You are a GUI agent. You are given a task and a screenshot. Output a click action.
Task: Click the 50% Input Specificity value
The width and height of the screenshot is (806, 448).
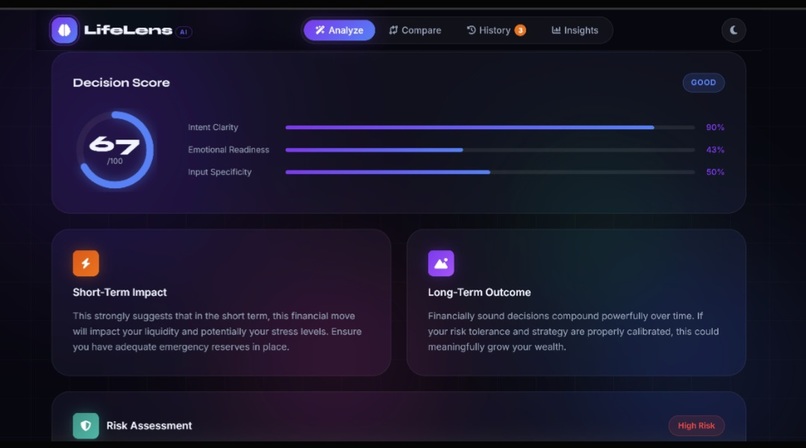click(715, 172)
